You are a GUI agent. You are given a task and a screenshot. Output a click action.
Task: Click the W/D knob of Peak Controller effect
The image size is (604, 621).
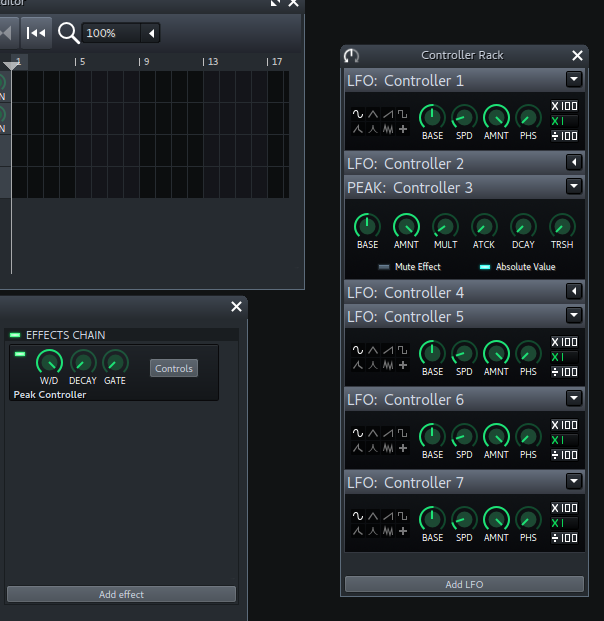[49, 362]
